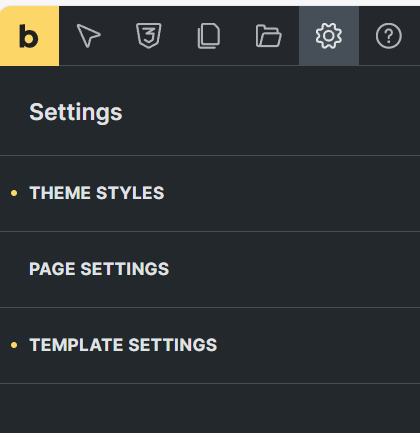Click the yellow dot beside Template Settings

[14, 345]
